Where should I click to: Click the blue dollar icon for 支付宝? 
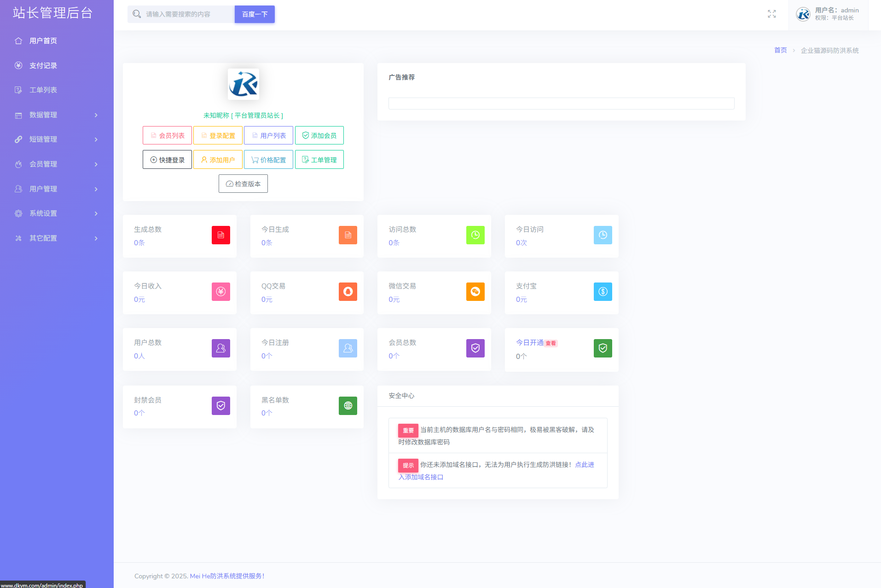tap(603, 292)
